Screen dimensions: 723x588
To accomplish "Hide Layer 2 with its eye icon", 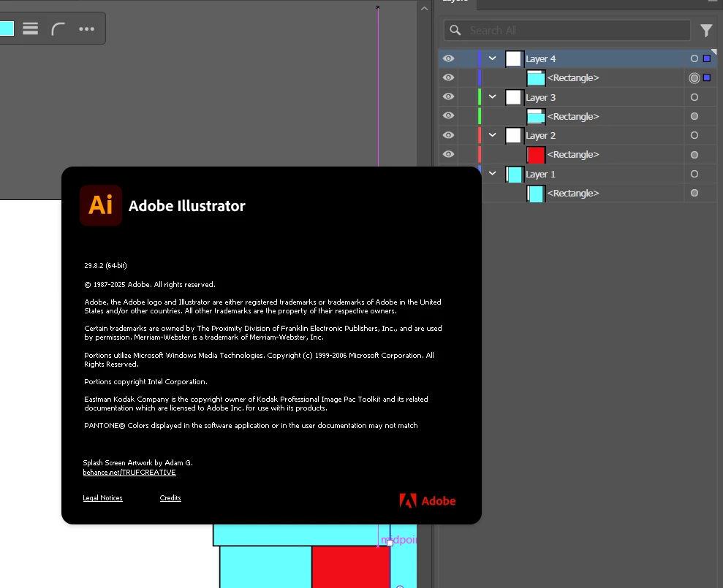I will (x=448, y=135).
